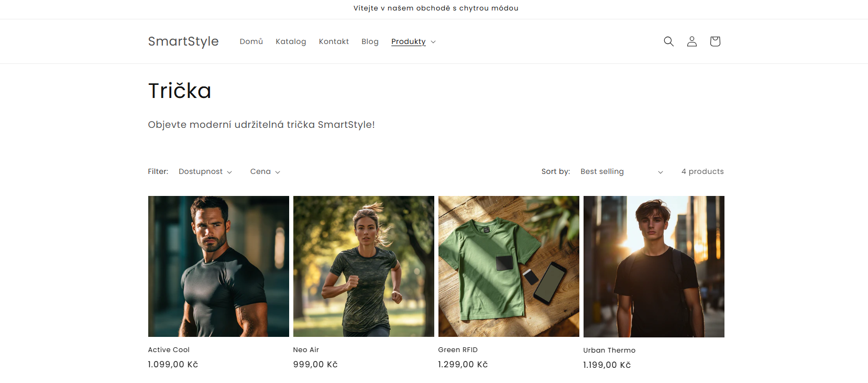Click the SmartStyle store logo
The image size is (868, 383).
point(183,41)
